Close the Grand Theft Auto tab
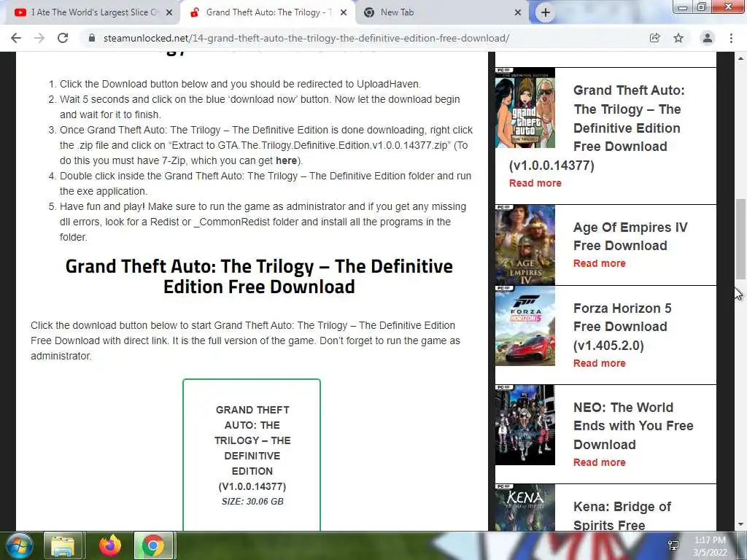The image size is (747, 560). point(344,13)
